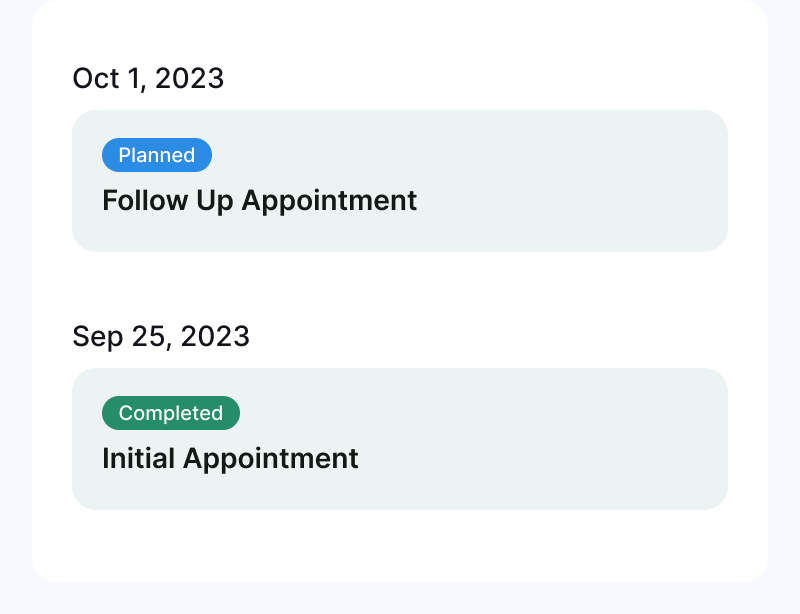Click the white panel area below Initial Appointment card
This screenshot has width=800, height=614.
(x=400, y=546)
